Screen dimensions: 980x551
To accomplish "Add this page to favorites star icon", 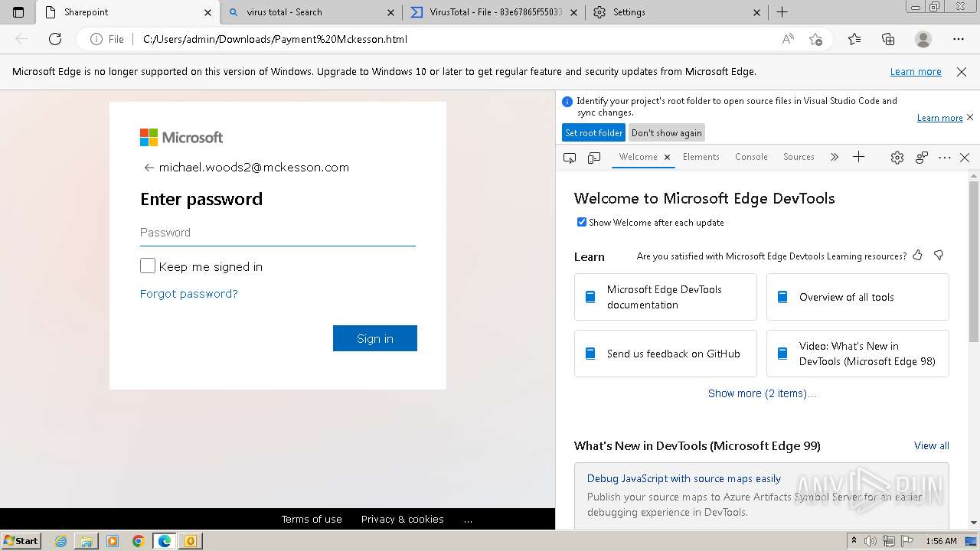I will [x=816, y=39].
